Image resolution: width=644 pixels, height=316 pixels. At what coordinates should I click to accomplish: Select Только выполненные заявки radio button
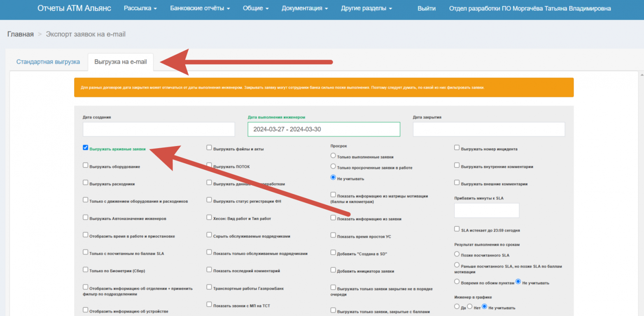(333, 156)
